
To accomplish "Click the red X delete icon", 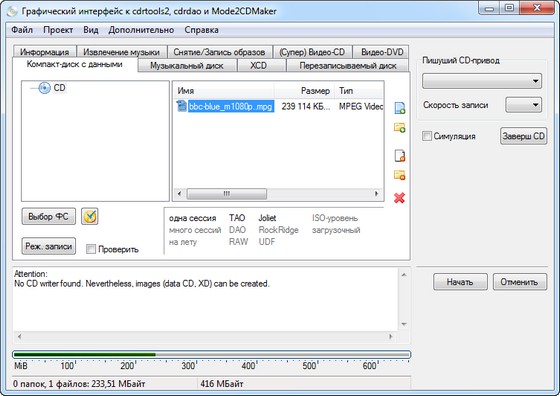I will pos(399,198).
